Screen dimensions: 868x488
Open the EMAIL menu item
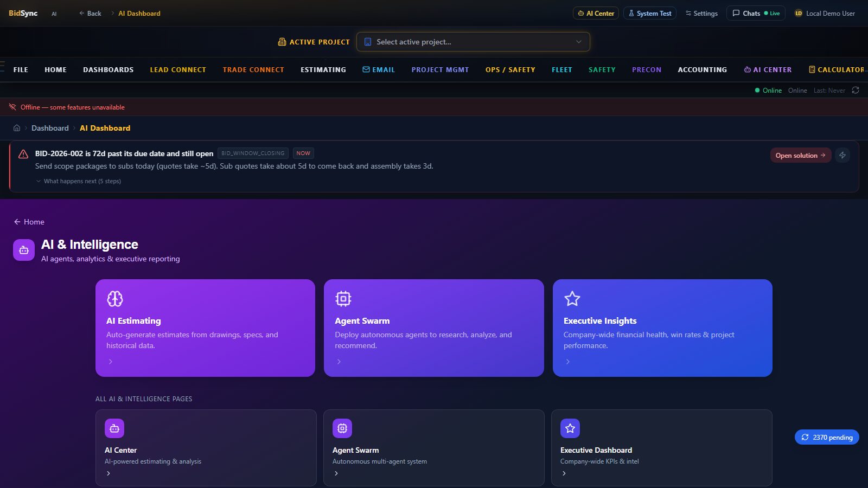tap(379, 70)
